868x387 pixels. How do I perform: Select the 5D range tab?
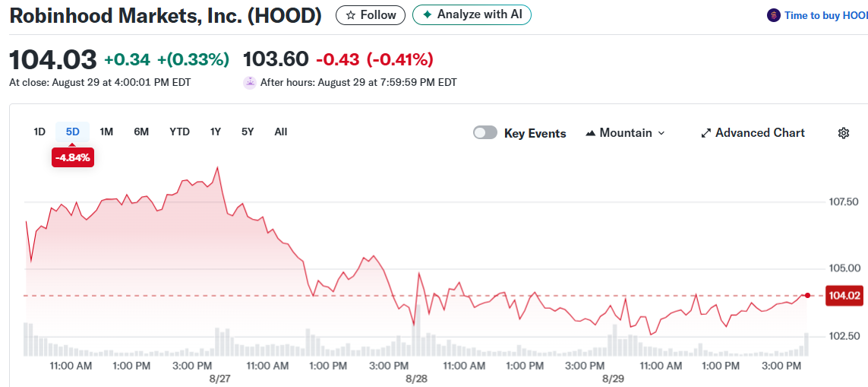72,132
